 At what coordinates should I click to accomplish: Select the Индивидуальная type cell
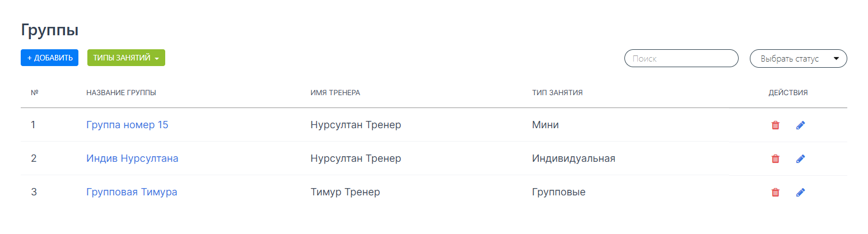click(573, 158)
